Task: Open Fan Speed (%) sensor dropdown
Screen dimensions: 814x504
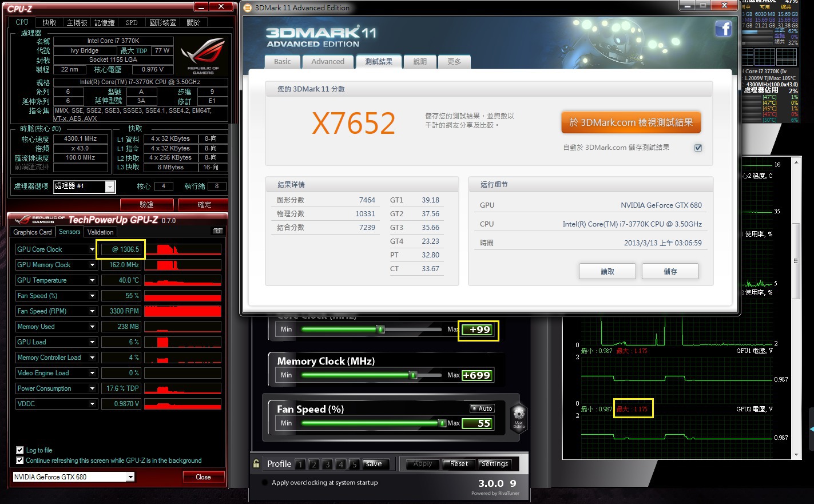Action: (x=92, y=296)
